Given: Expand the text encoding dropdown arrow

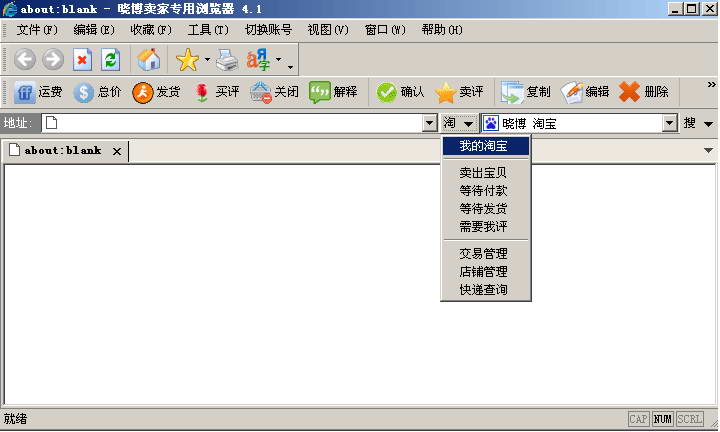Looking at the screenshot, I should click(x=278, y=60).
